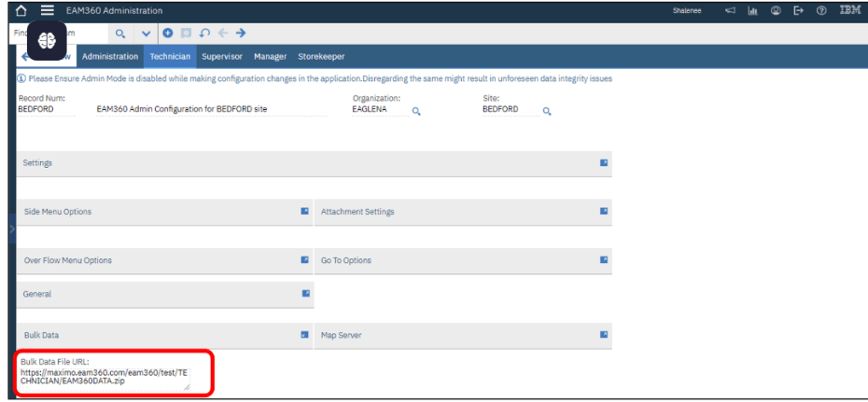Click the EAM360 Administration title
This screenshot has height=402, width=868.
coord(114,10)
